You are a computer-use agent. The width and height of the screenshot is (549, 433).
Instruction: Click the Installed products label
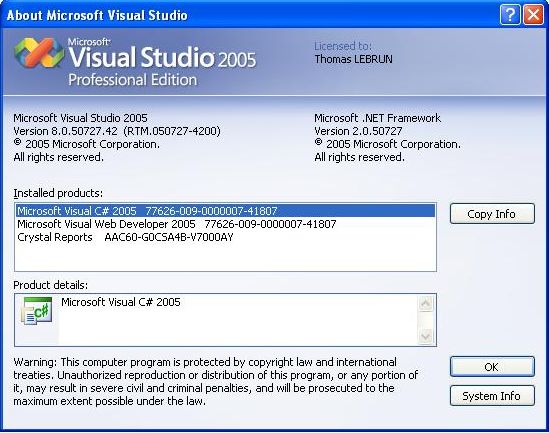[58, 193]
